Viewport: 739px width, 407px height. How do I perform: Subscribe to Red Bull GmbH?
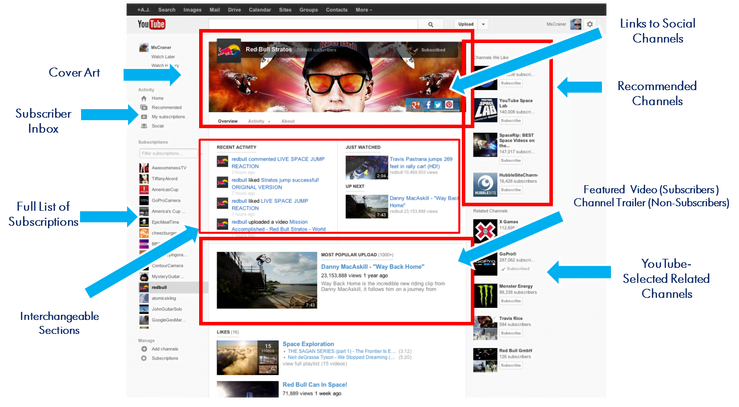[511, 365]
